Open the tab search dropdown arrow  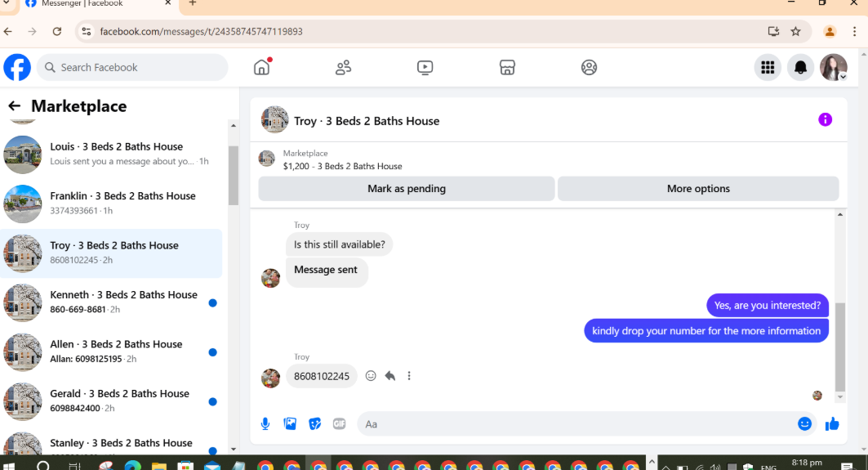6,2
